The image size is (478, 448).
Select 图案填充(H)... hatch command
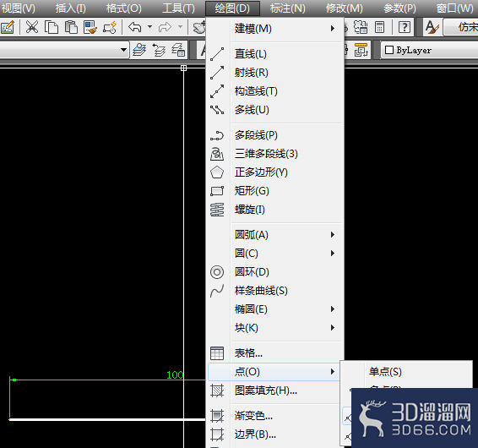click(x=274, y=391)
